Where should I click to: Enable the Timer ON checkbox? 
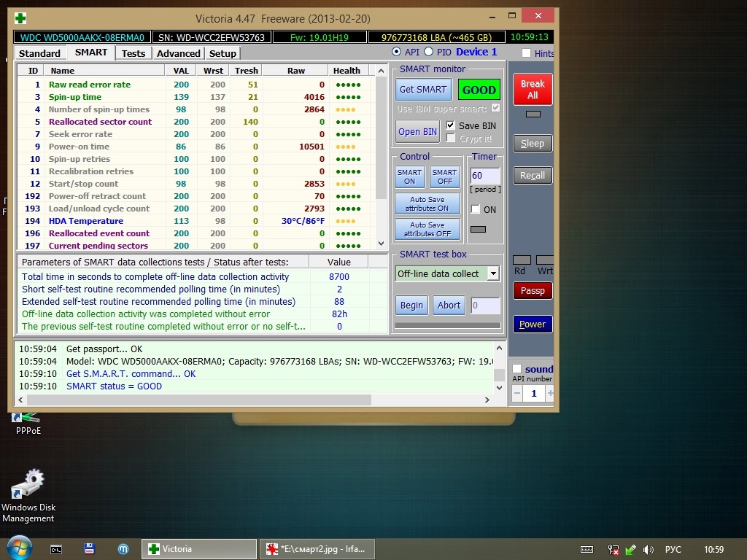tap(475, 209)
